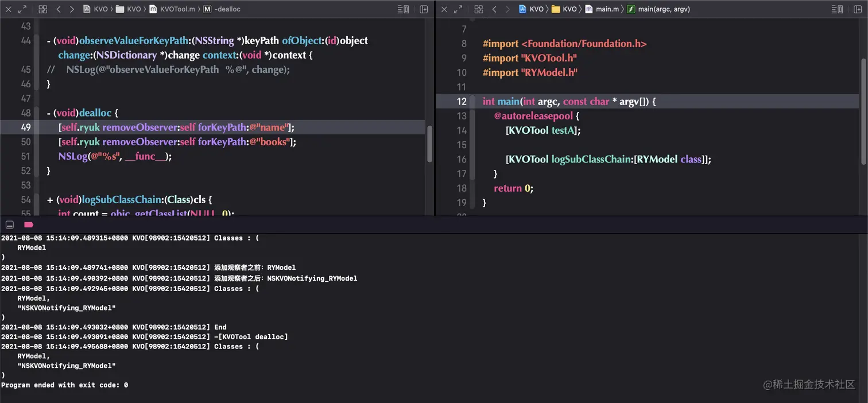Open related items grid in left editor
Screen dimensions: 868x403
(42, 9)
